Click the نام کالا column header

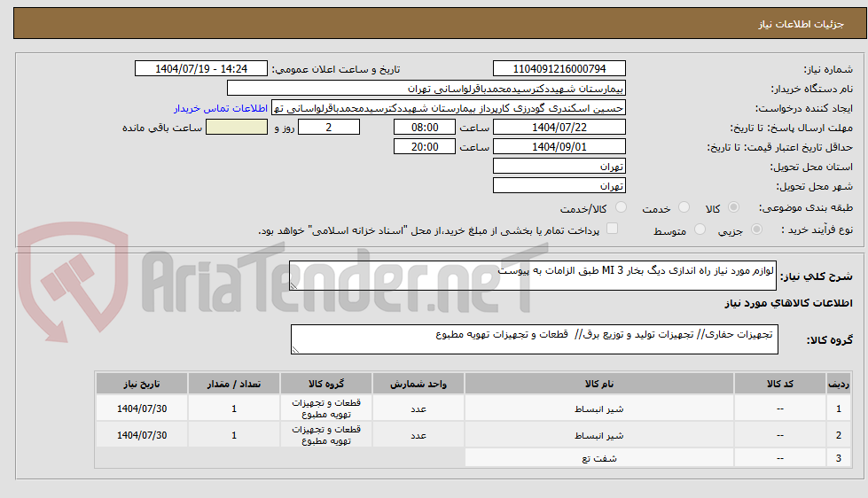click(x=599, y=384)
